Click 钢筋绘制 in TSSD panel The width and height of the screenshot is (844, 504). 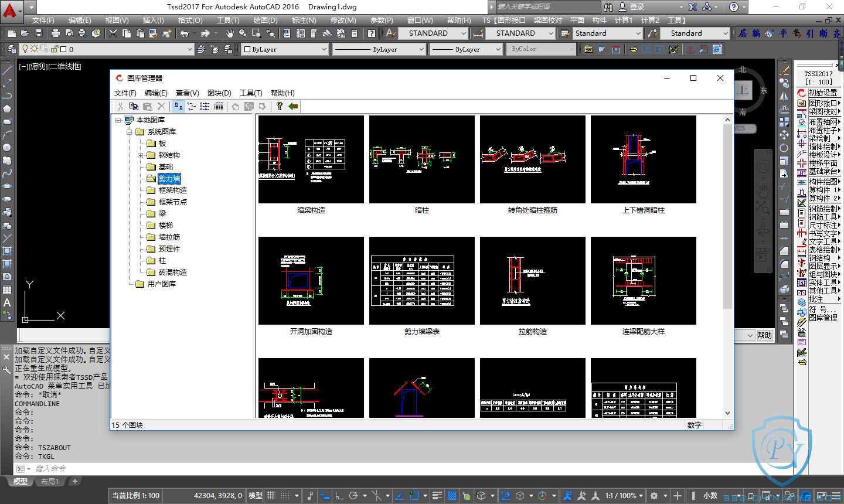tap(823, 209)
